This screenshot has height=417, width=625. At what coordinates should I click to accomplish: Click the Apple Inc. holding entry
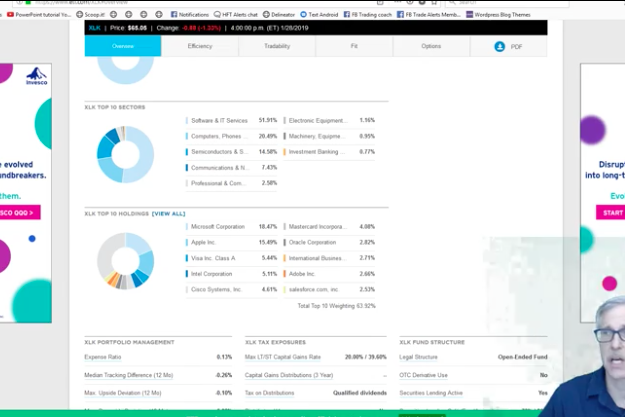tap(203, 242)
